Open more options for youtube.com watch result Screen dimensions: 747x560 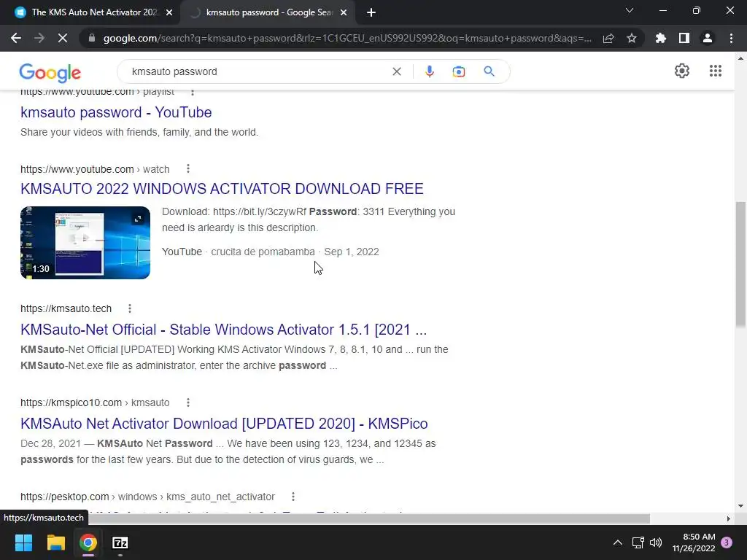188,168
